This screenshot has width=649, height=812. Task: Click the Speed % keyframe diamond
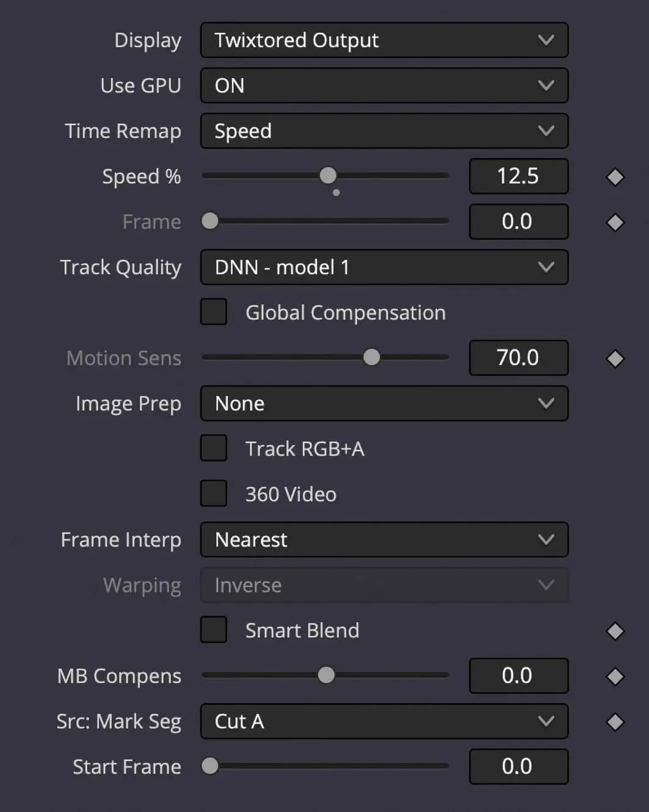pyautogui.click(x=615, y=177)
